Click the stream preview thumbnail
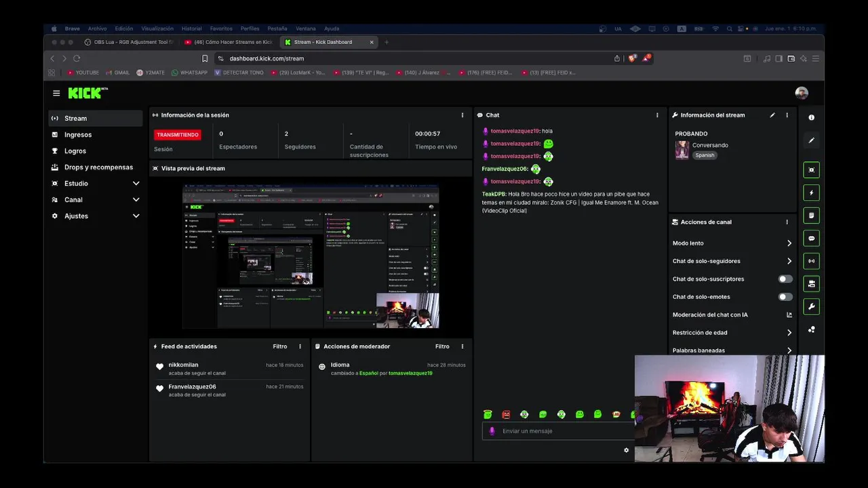 tap(311, 256)
